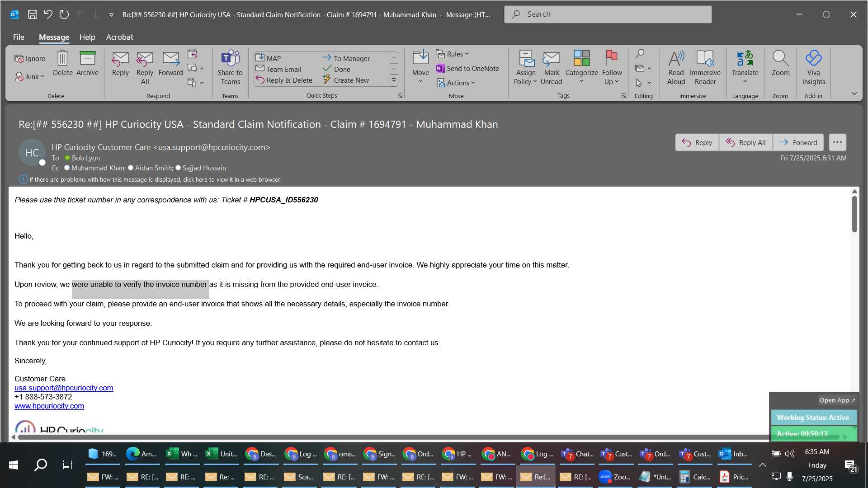Click Bob Lyon presence indicator
The image size is (868, 488).
click(x=67, y=158)
